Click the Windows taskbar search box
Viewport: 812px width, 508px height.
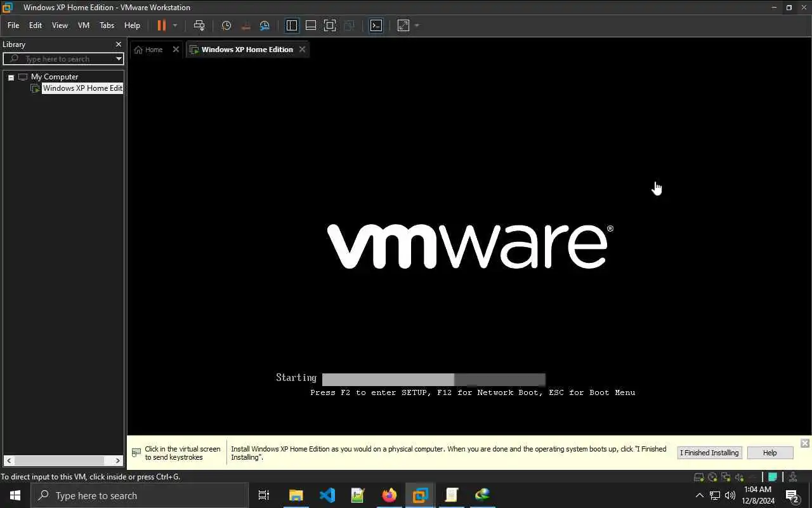(140, 495)
